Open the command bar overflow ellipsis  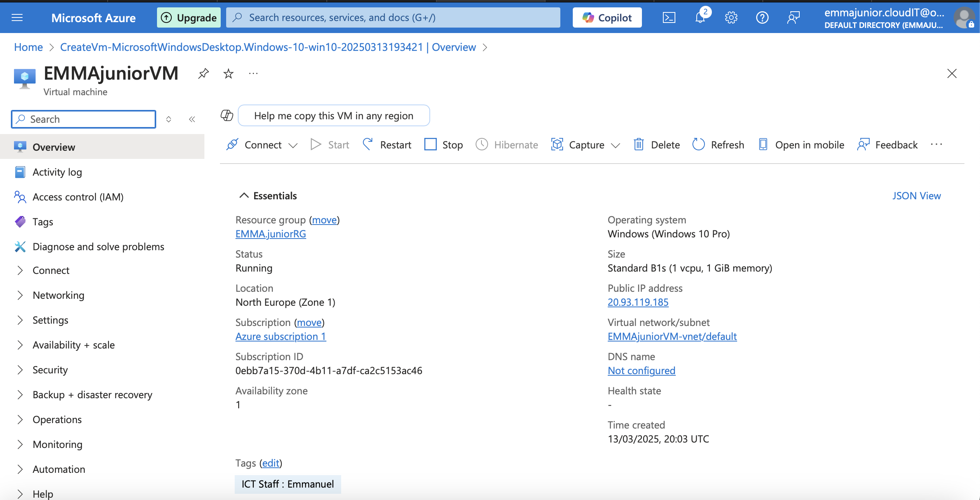pyautogui.click(x=936, y=145)
